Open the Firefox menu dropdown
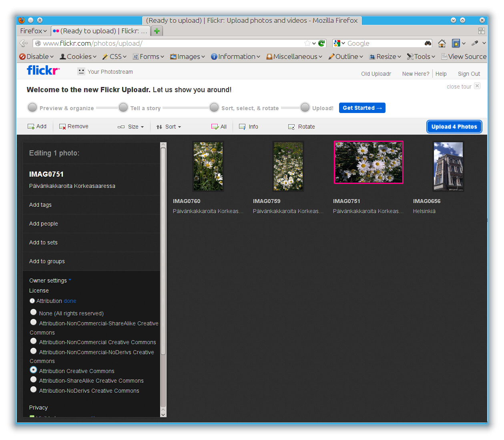The width and height of the screenshot is (504, 440). coord(34,31)
